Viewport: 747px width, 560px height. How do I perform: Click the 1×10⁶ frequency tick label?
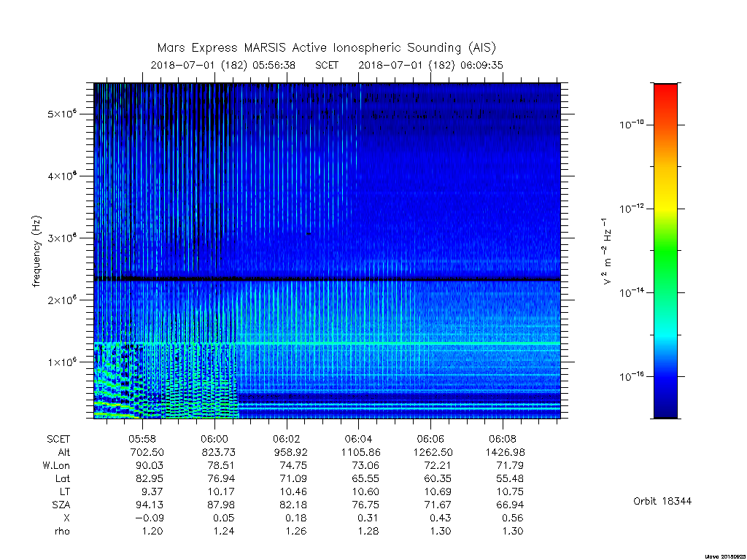tap(62, 362)
